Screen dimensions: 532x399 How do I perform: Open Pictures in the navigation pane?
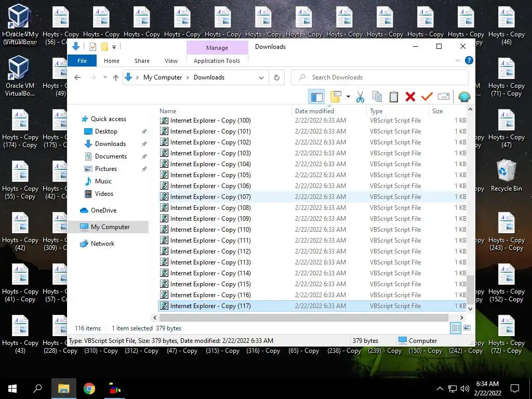(105, 169)
